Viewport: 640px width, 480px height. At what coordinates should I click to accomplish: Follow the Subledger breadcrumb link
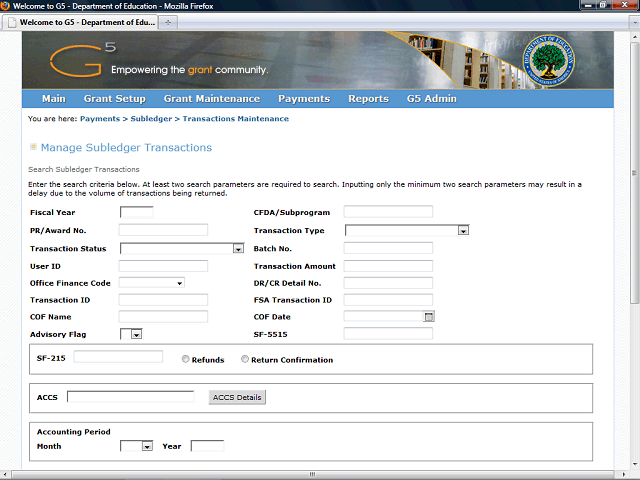[x=151, y=119]
